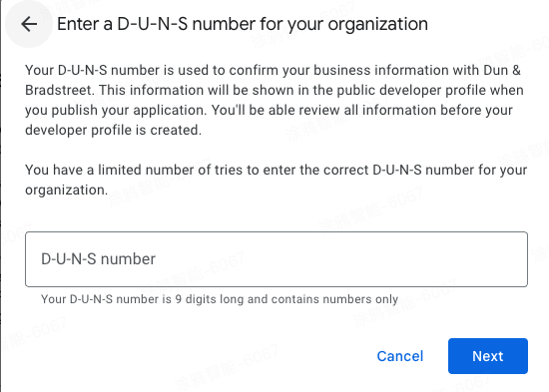Select the back arrow beside the heading
Screen dimensions: 549x392
point(29,24)
